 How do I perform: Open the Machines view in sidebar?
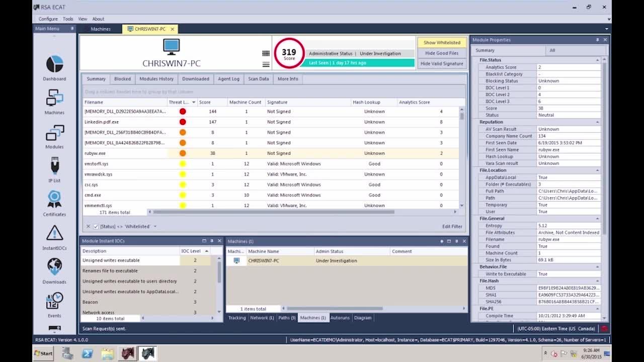pos(54,99)
